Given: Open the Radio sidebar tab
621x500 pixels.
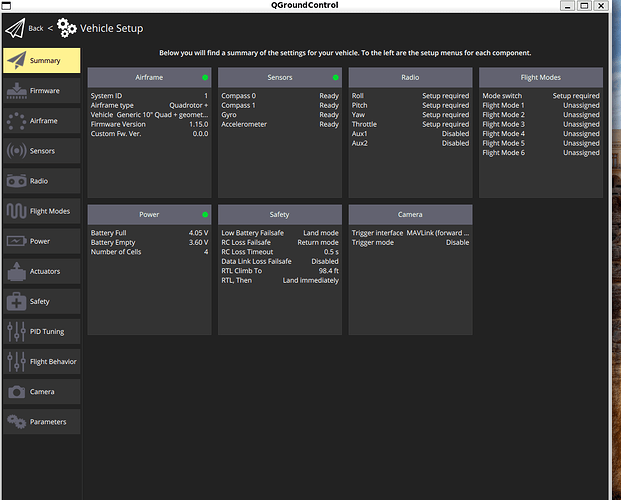Looking at the screenshot, I should tap(42, 181).
